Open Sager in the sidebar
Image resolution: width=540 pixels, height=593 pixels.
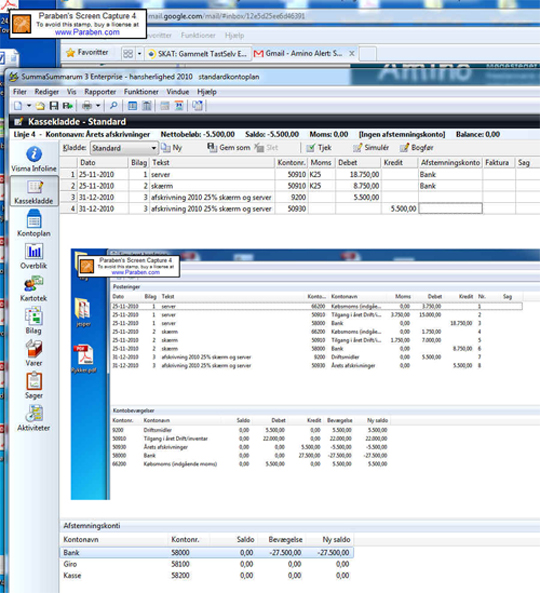[34, 386]
